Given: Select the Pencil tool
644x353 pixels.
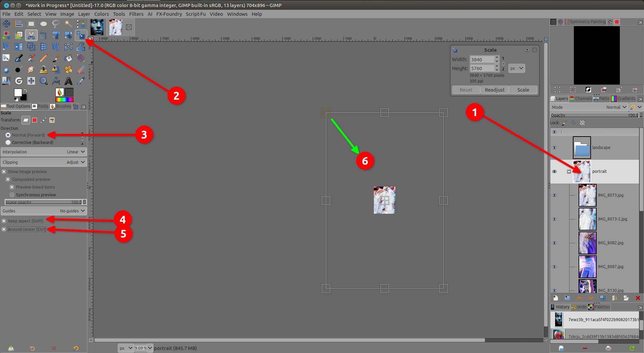Looking at the screenshot, I should pyautogui.click(x=44, y=58).
